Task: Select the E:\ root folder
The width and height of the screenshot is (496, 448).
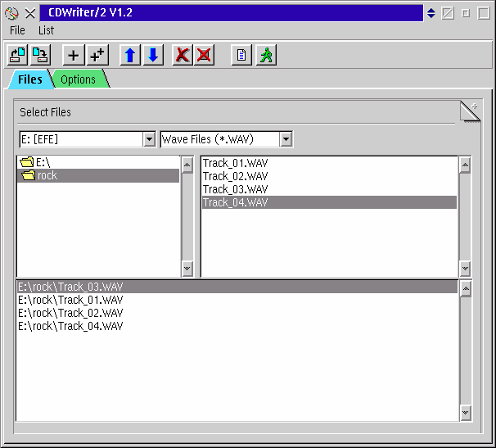Action: point(98,162)
